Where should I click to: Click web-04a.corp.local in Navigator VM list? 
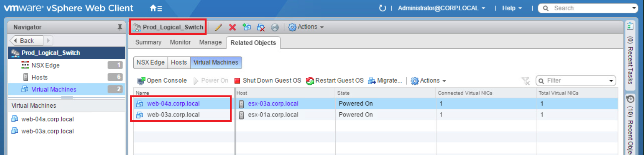[x=47, y=119]
